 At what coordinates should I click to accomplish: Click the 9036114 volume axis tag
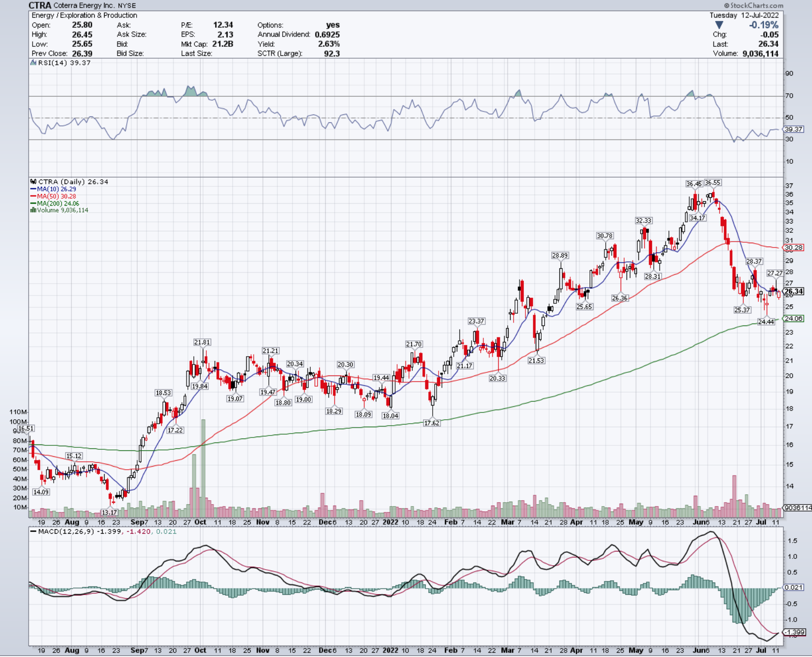[x=797, y=508]
